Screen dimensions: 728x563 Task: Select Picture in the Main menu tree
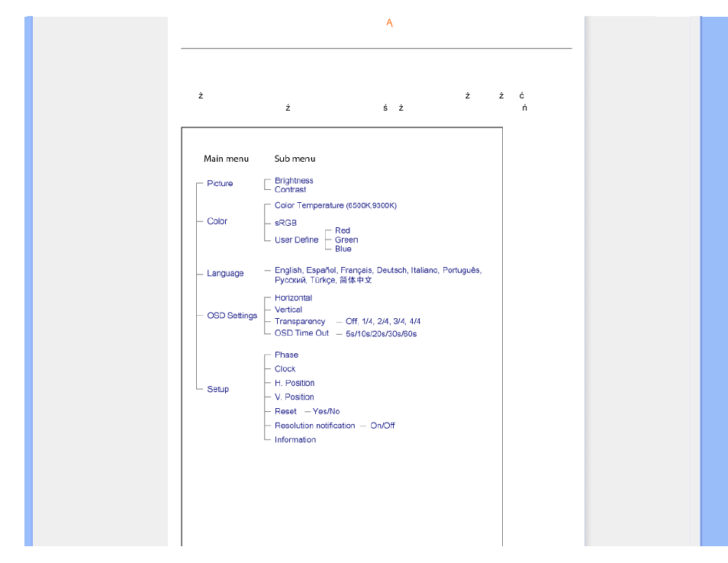click(220, 184)
